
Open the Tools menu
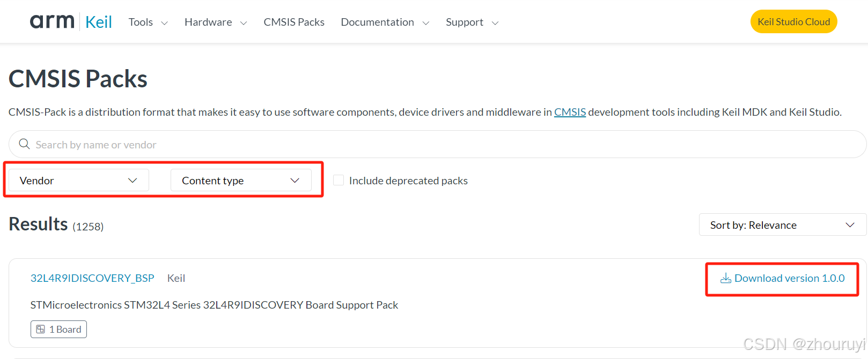point(141,22)
